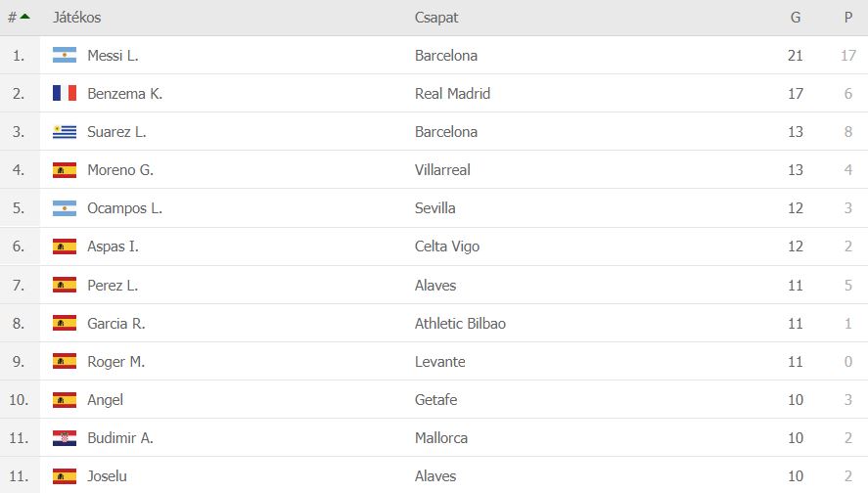
Task: Click the Croatia flag beside Budimir A.
Action: [65, 437]
